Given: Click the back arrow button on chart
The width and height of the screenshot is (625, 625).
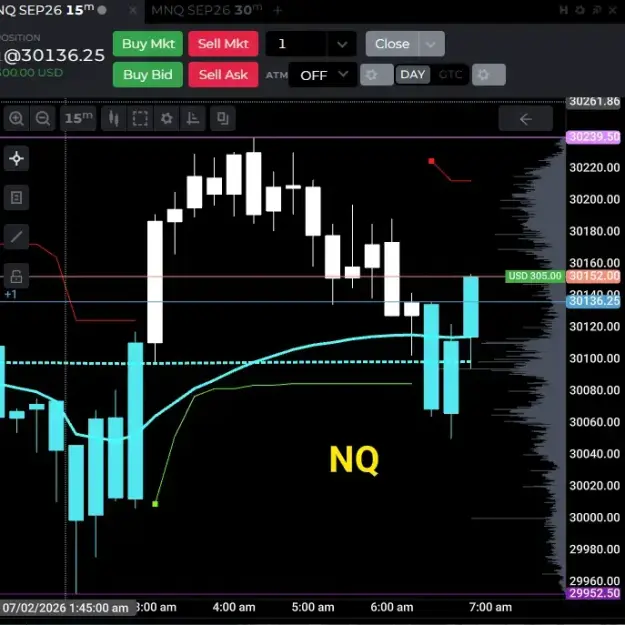Looking at the screenshot, I should (x=526, y=119).
